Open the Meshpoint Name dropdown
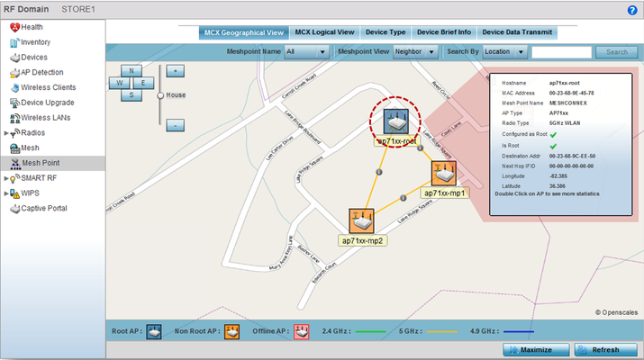Viewport: 644px width, 360px height. pos(306,52)
